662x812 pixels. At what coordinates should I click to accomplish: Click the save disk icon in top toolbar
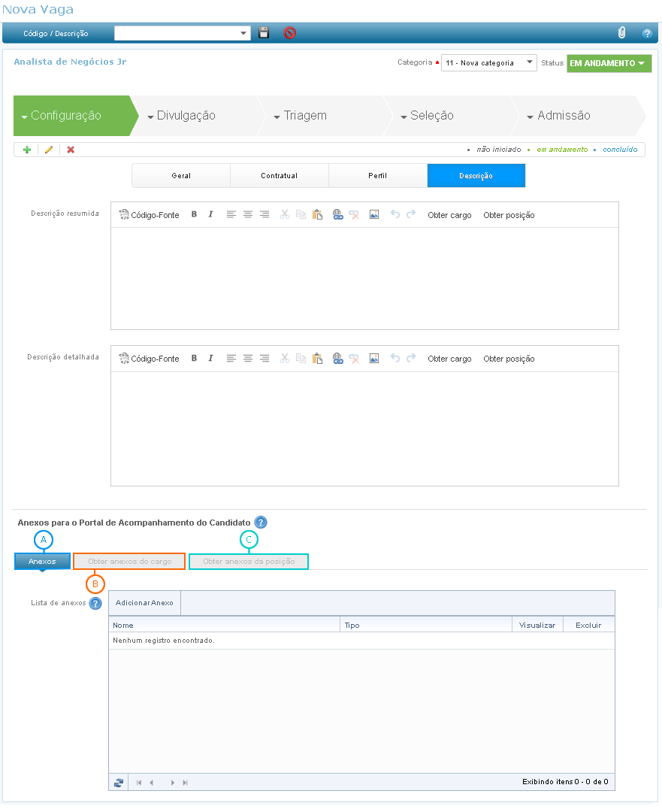264,33
